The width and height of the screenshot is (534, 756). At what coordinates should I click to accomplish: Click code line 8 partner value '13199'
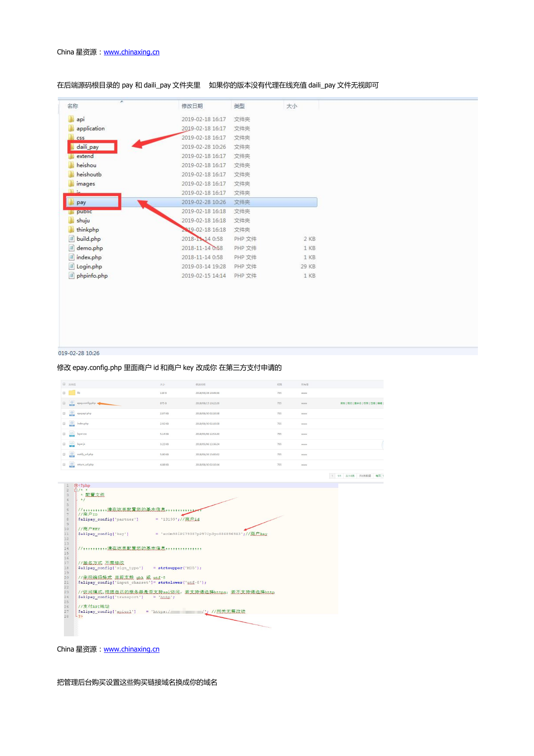(169, 519)
